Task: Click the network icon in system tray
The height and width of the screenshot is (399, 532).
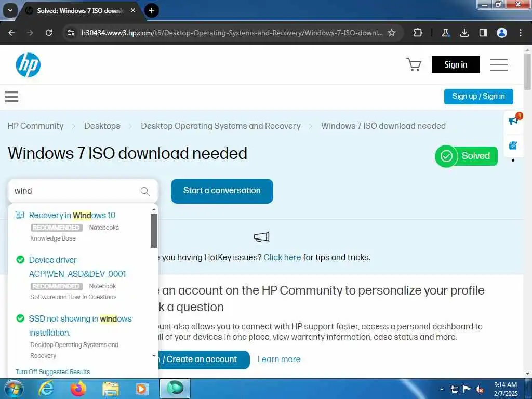Action: point(454,389)
